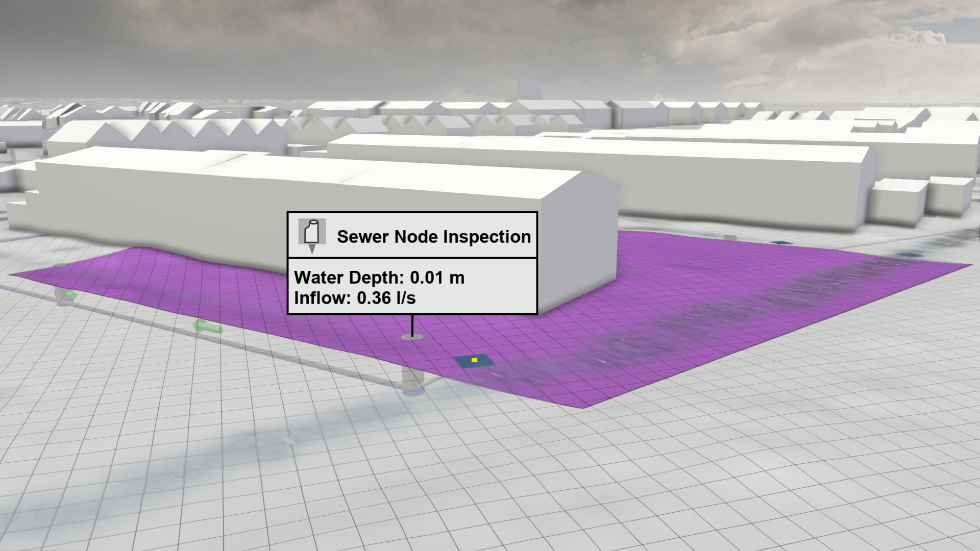
Task: Click the downward pointer arrow of the pin icon
Action: (313, 249)
